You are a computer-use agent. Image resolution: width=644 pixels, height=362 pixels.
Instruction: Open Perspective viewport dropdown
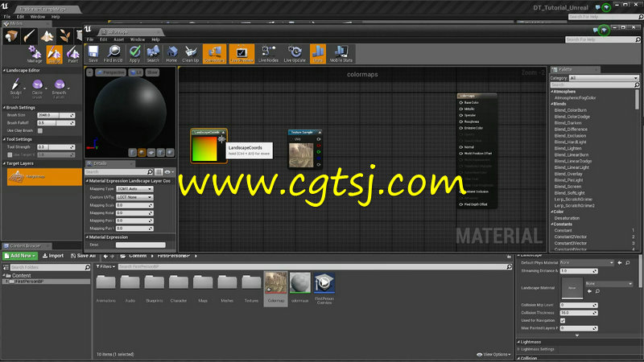pos(110,72)
